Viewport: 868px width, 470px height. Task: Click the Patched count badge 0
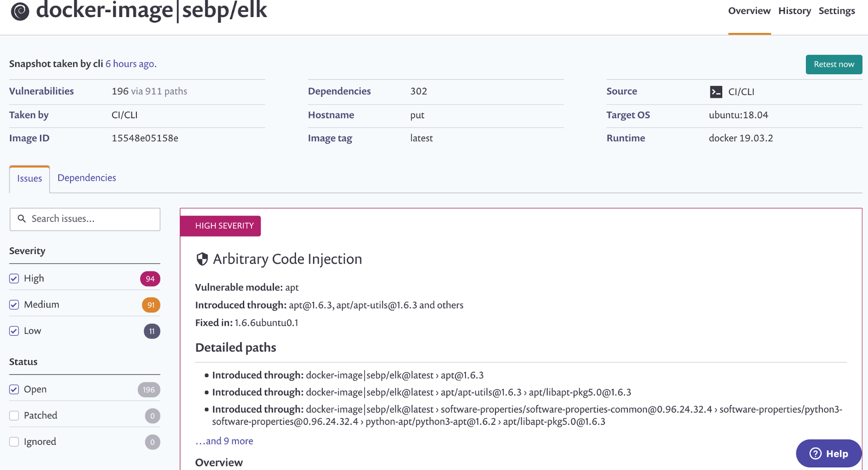coord(152,416)
